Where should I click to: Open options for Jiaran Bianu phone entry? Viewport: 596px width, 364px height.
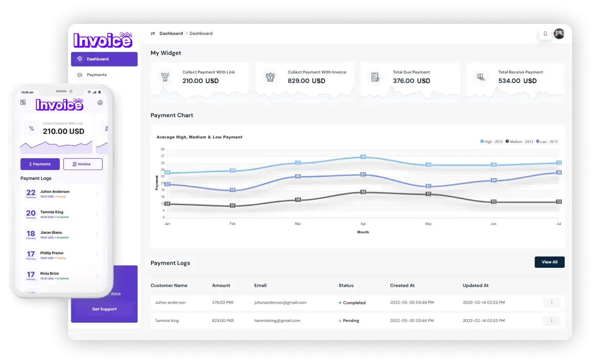point(97,234)
